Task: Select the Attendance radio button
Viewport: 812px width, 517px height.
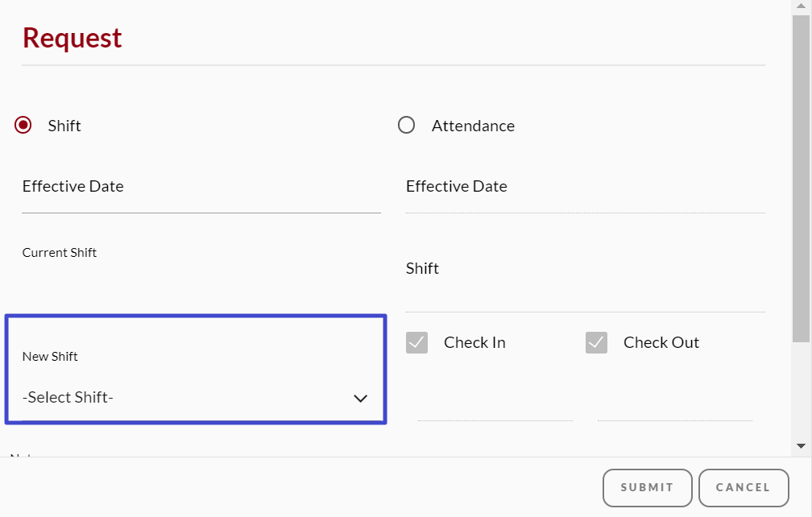Action: tap(407, 126)
